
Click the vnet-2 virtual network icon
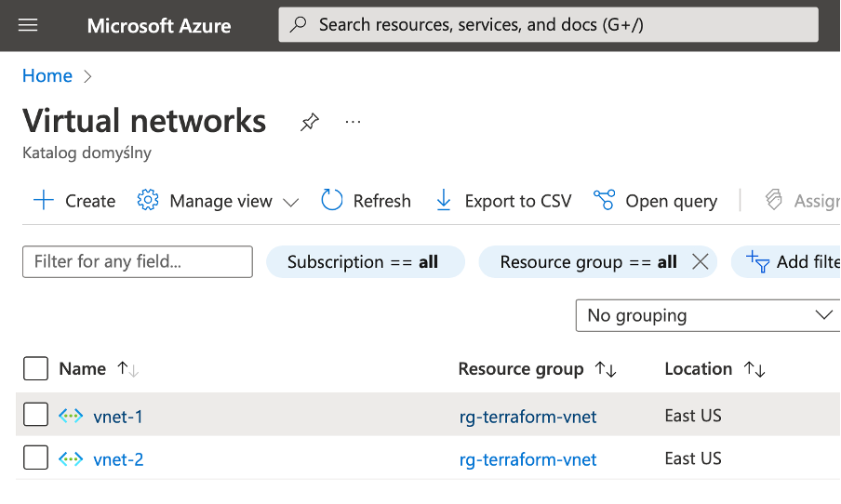pyautogui.click(x=71, y=459)
